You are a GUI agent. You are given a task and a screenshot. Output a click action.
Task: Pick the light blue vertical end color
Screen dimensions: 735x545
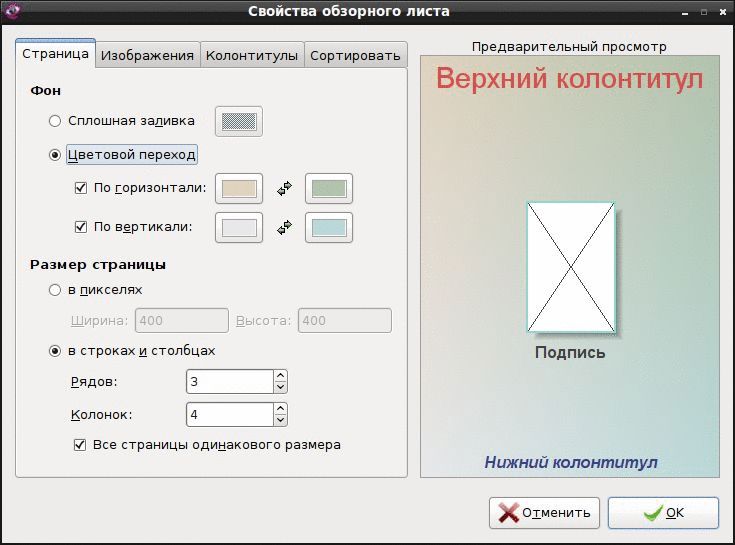[x=329, y=228]
